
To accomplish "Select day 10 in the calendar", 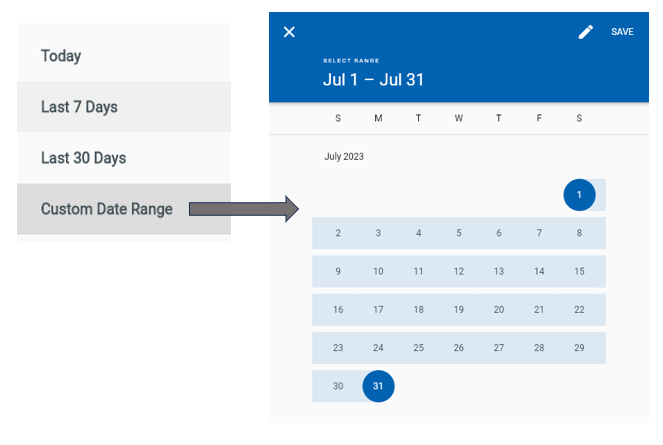I will click(378, 271).
